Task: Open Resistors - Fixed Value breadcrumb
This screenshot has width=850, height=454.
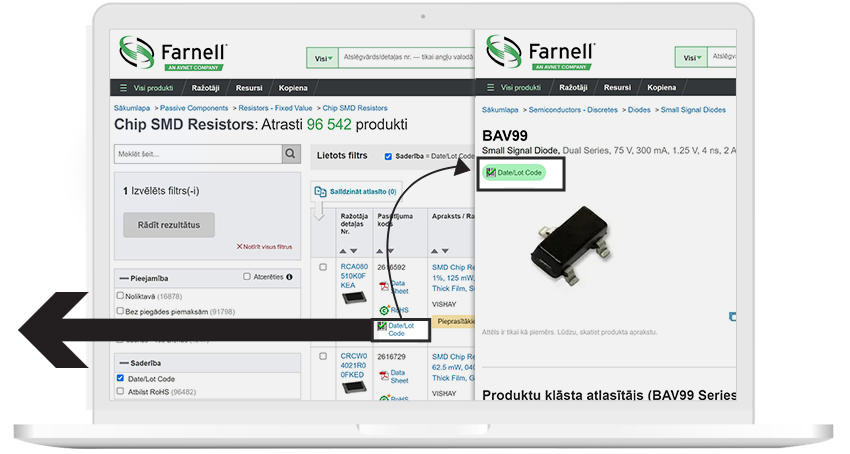Action: [275, 108]
